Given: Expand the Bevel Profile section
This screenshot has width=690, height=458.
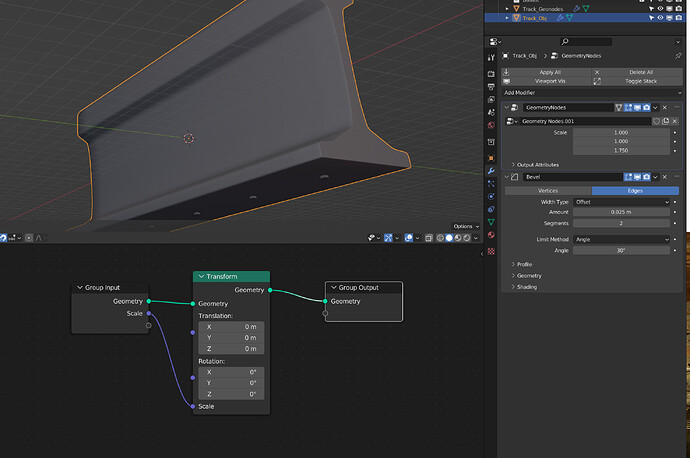Looking at the screenshot, I should (522, 264).
